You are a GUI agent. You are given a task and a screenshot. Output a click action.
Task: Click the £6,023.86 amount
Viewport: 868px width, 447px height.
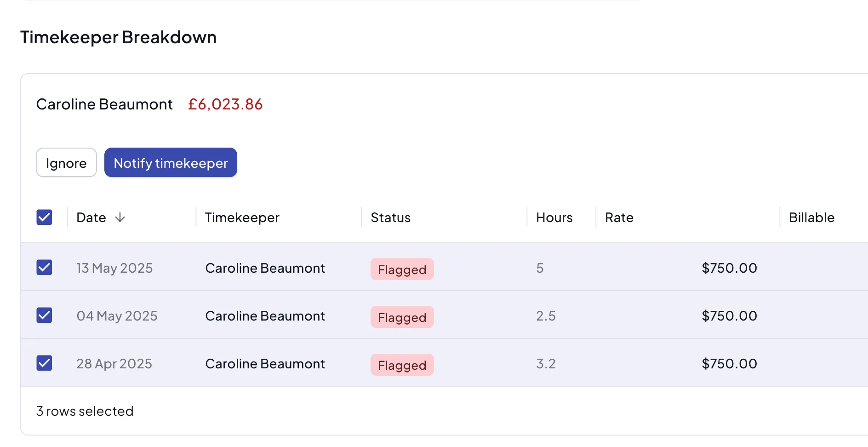(225, 104)
